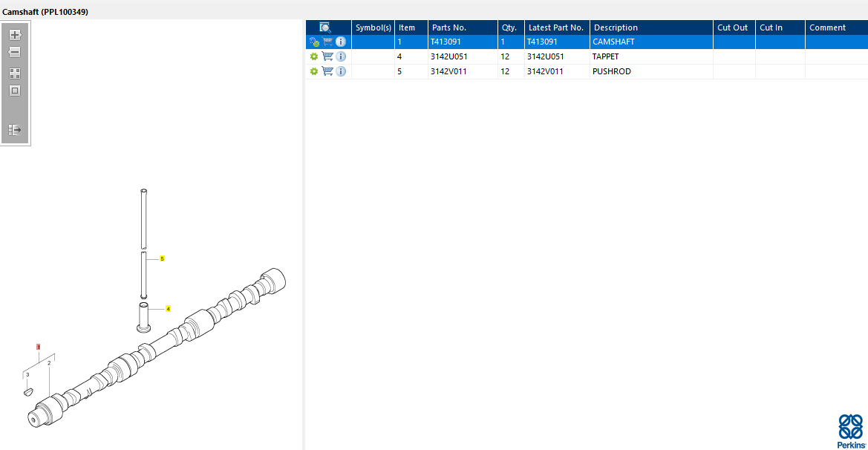The width and height of the screenshot is (868, 450).
Task: Add PUSHROD to cart via cart icon
Action: click(327, 71)
